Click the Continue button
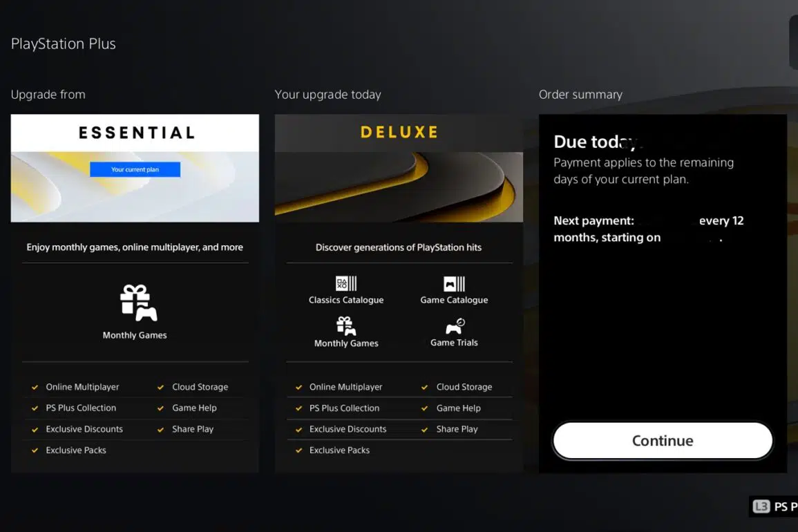Viewport: 798px width, 532px height. pos(663,440)
